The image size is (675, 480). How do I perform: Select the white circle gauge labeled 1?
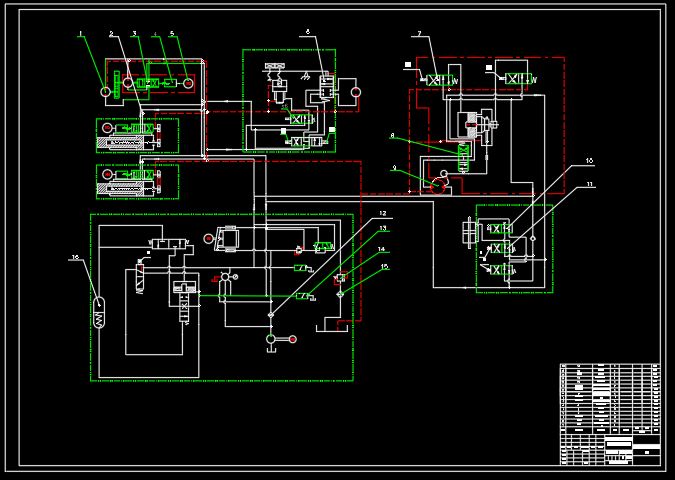pyautogui.click(x=105, y=91)
